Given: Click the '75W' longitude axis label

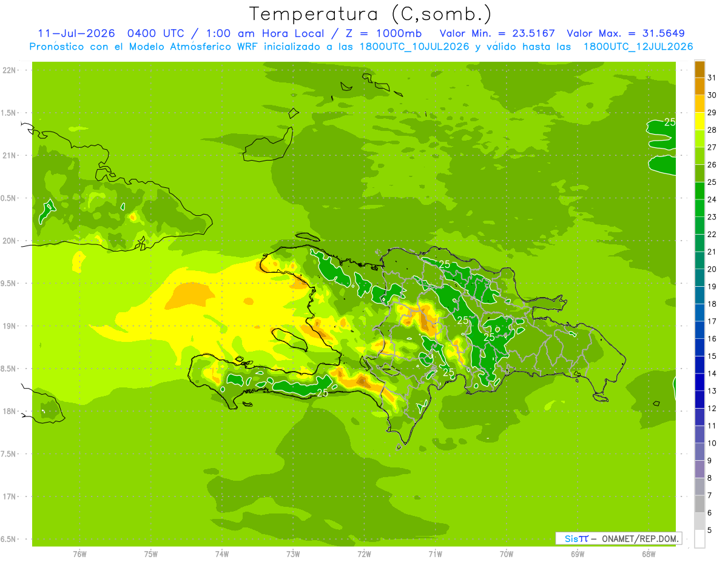Looking at the screenshot, I should pyautogui.click(x=150, y=554).
